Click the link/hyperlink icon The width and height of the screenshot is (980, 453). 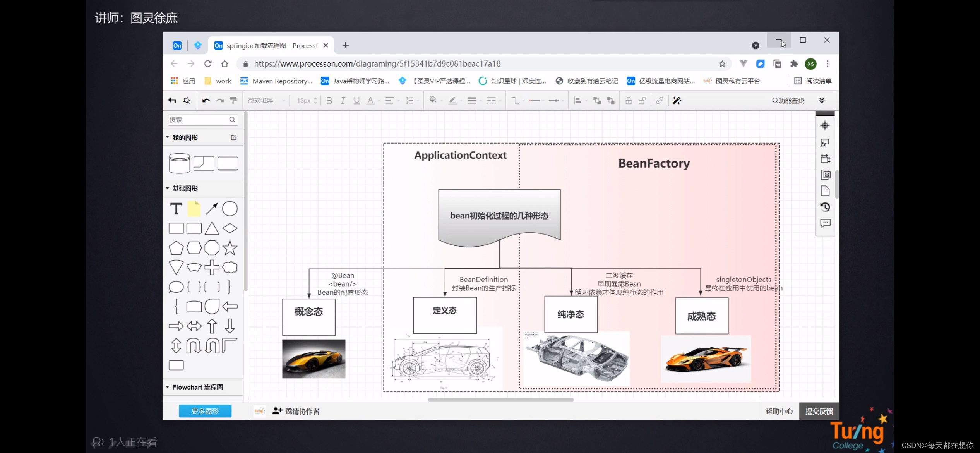(660, 101)
